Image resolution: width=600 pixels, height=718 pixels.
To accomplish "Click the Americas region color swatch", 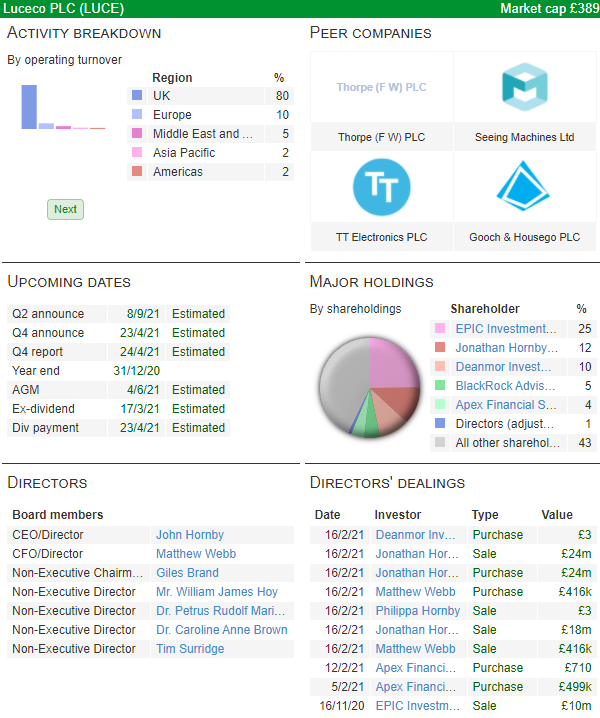I will [x=137, y=171].
